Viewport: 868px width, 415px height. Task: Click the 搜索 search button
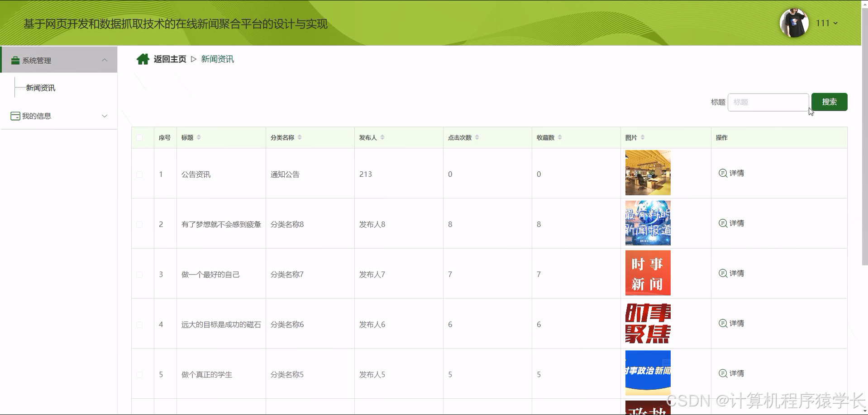pyautogui.click(x=829, y=102)
